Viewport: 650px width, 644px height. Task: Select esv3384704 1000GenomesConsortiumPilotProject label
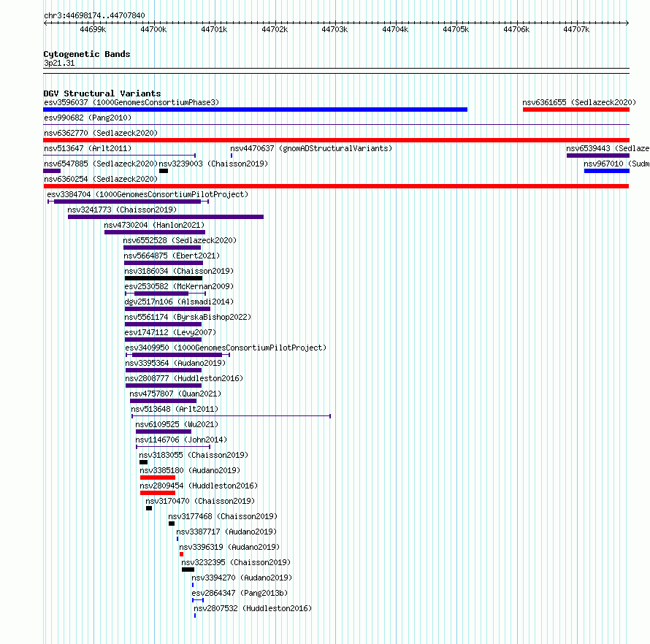click(x=148, y=194)
